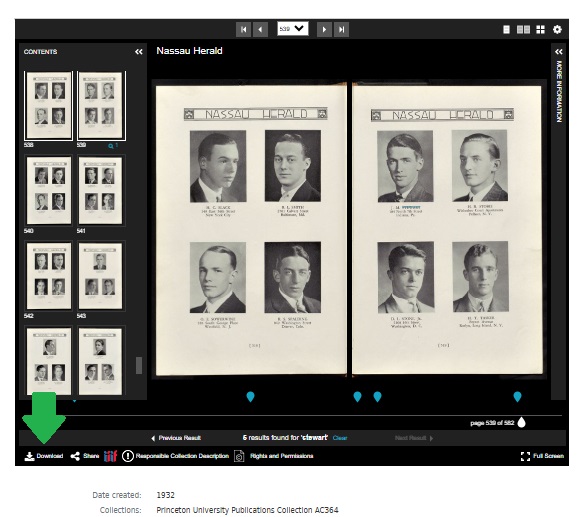This screenshot has width=585, height=517.
Task: Click the white current-page position marker
Action: [522, 422]
